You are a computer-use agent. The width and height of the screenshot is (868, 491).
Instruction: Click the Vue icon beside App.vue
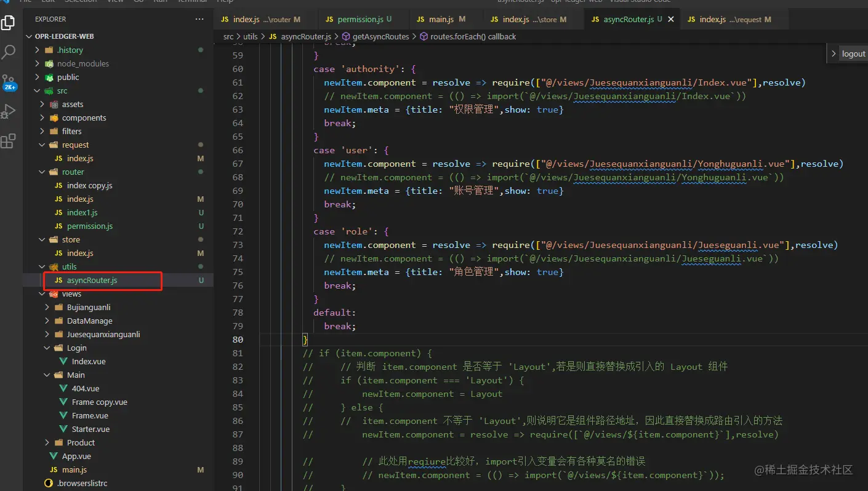(x=54, y=456)
